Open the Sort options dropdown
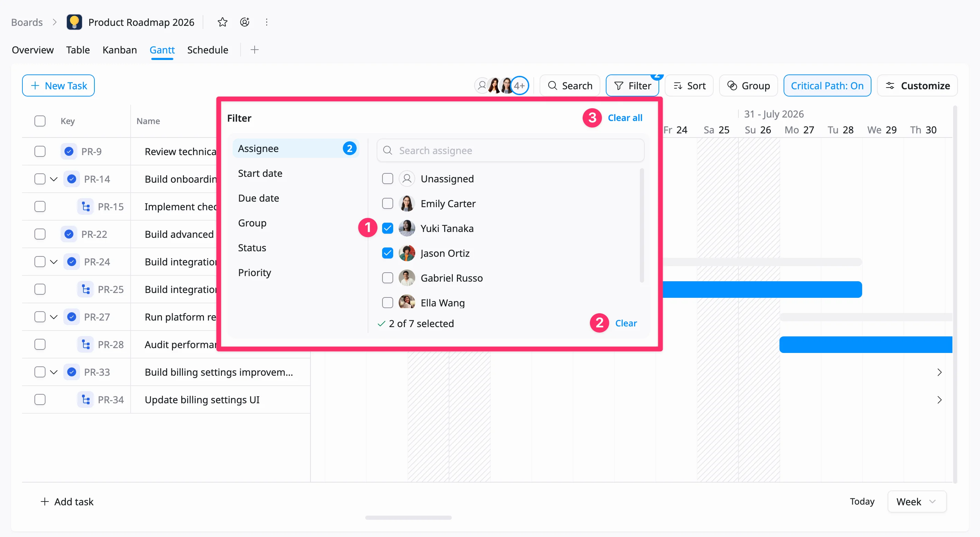 (689, 85)
